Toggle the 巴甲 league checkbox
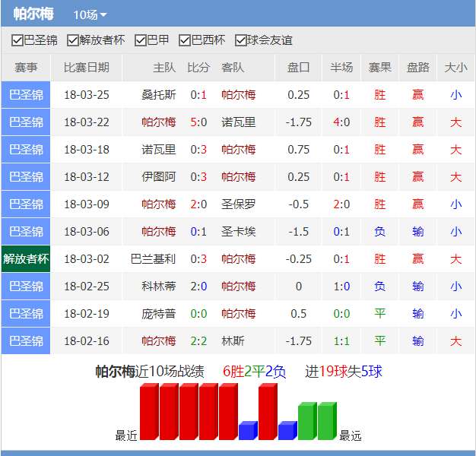 (140, 40)
